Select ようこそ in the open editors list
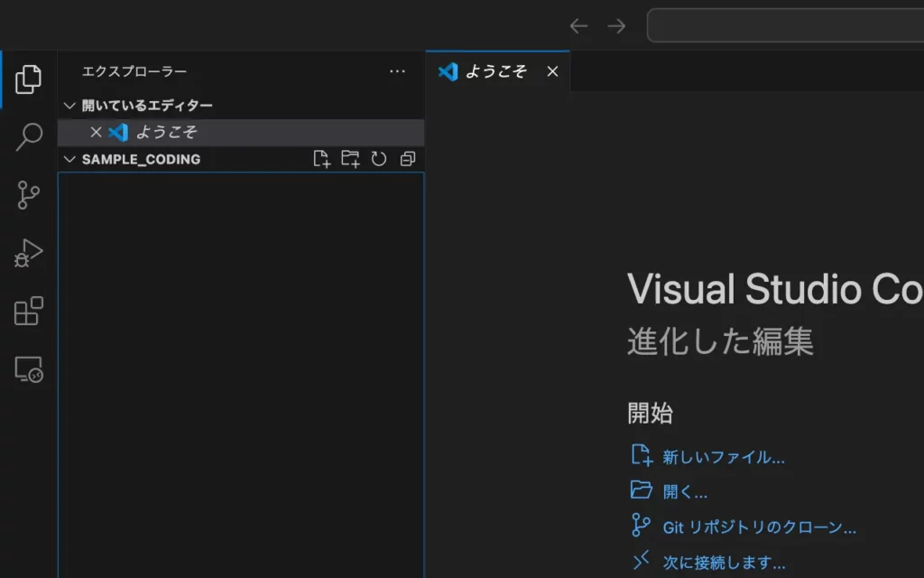This screenshot has width=924, height=578. coord(240,132)
